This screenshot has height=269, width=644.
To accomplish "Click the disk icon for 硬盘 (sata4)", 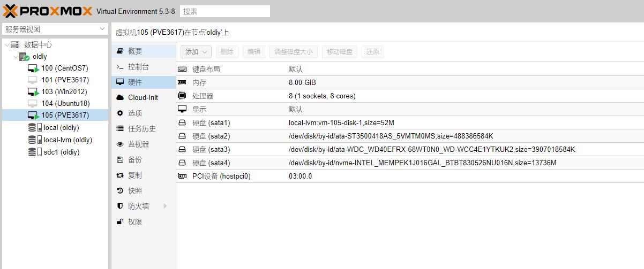I will 182,163.
